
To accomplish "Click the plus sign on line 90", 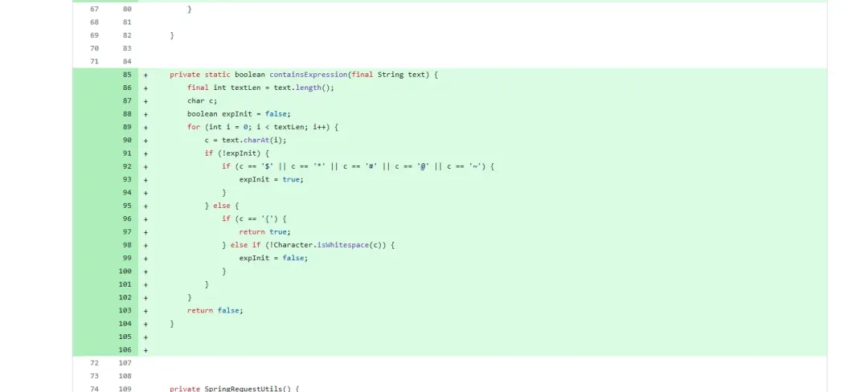I will pyautogui.click(x=146, y=141).
